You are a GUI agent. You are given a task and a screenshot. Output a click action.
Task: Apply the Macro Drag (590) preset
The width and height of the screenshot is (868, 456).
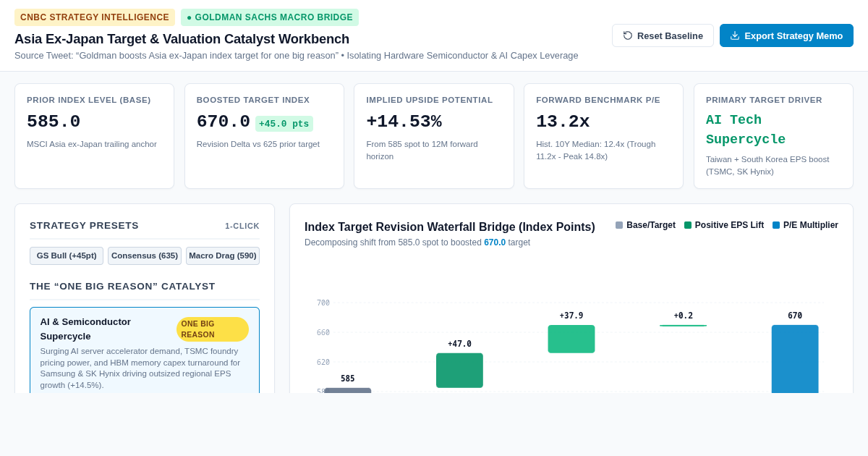tap(223, 256)
